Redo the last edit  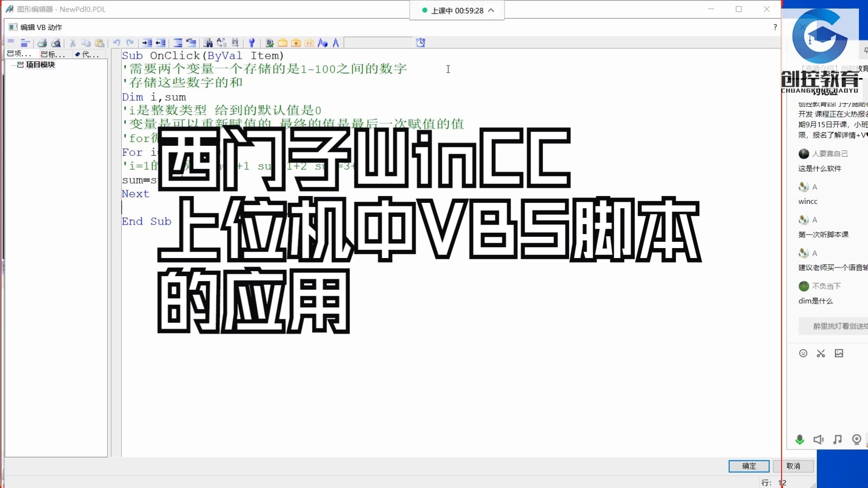pyautogui.click(x=130, y=42)
